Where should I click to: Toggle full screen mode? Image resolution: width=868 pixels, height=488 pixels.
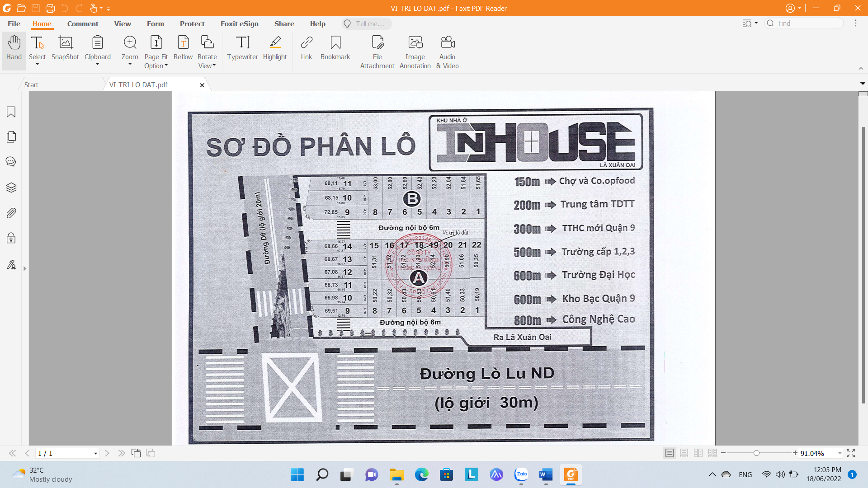click(851, 453)
